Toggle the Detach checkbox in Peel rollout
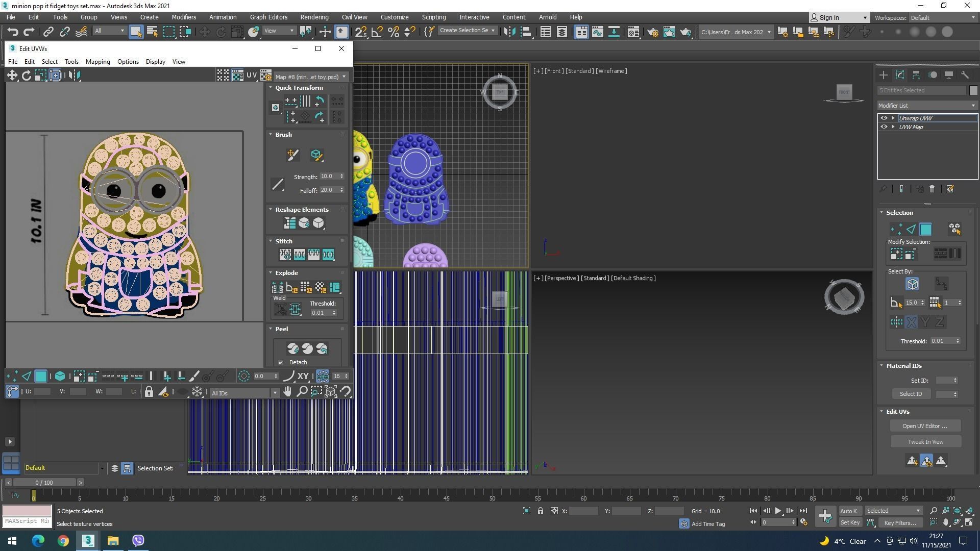 coord(281,363)
